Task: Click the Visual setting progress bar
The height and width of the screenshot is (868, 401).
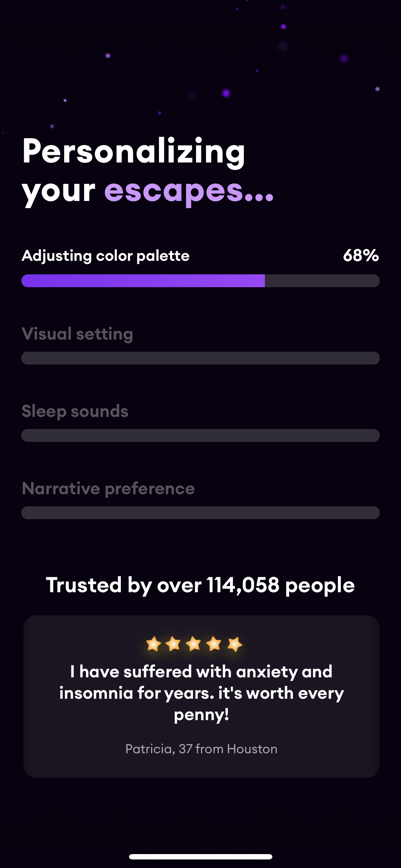Action: pos(200,358)
